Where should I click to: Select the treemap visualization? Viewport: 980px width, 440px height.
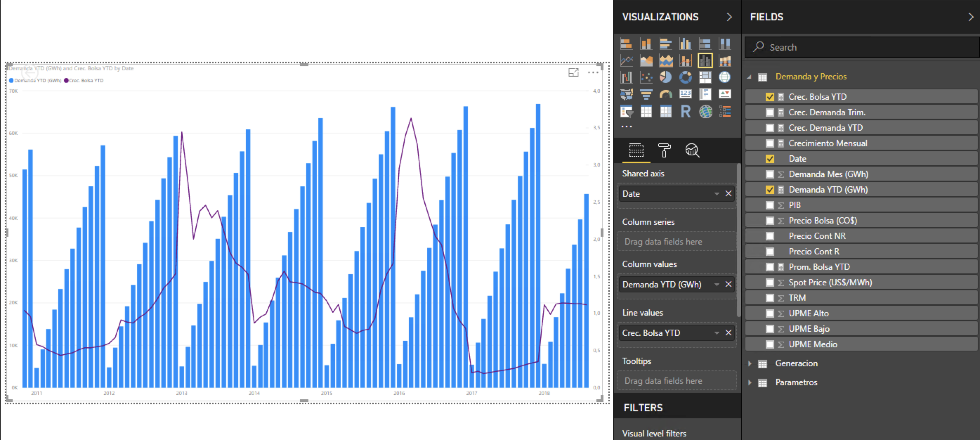(705, 77)
